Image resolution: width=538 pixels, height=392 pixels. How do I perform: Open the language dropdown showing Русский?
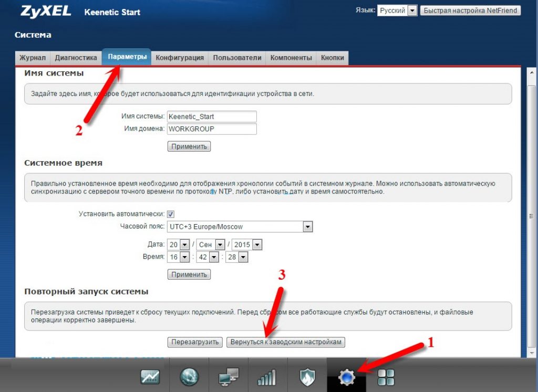pyautogui.click(x=397, y=10)
